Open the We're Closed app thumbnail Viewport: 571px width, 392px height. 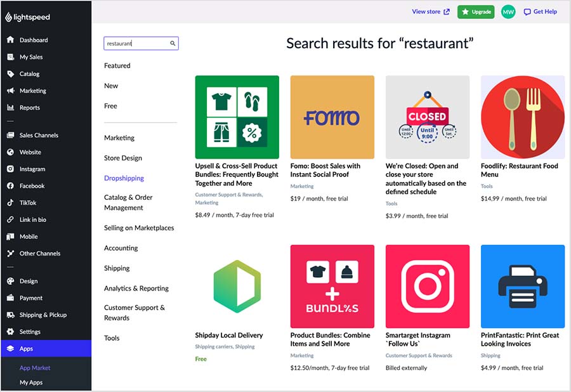pyautogui.click(x=428, y=117)
